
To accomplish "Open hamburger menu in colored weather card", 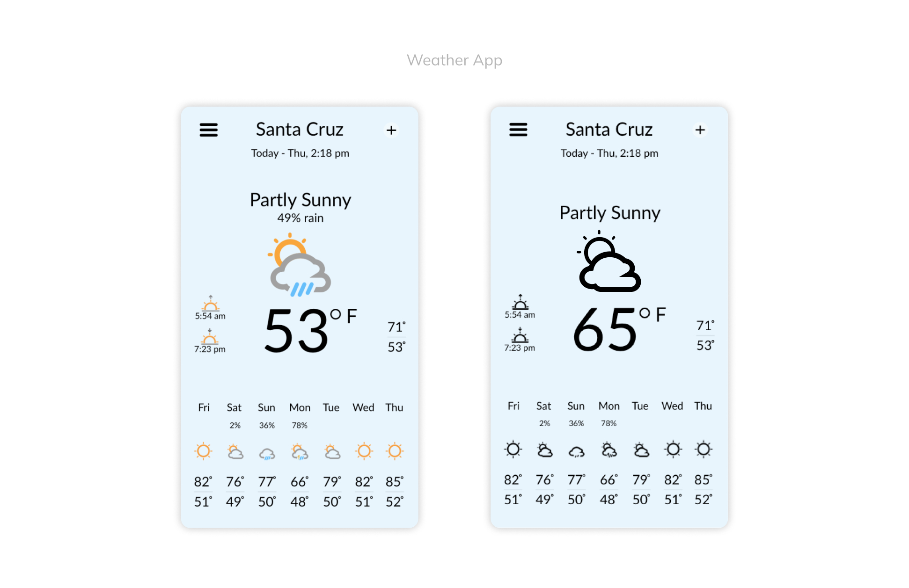I will (x=208, y=130).
